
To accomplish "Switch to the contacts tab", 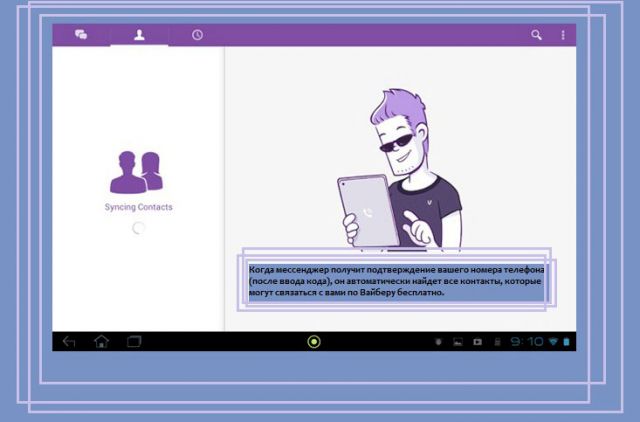I will [140, 35].
